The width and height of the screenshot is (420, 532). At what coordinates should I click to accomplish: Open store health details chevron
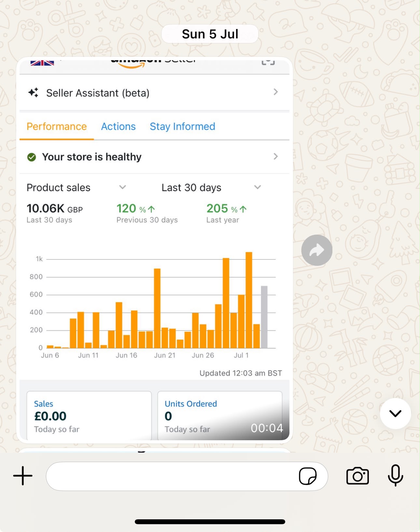click(x=276, y=157)
